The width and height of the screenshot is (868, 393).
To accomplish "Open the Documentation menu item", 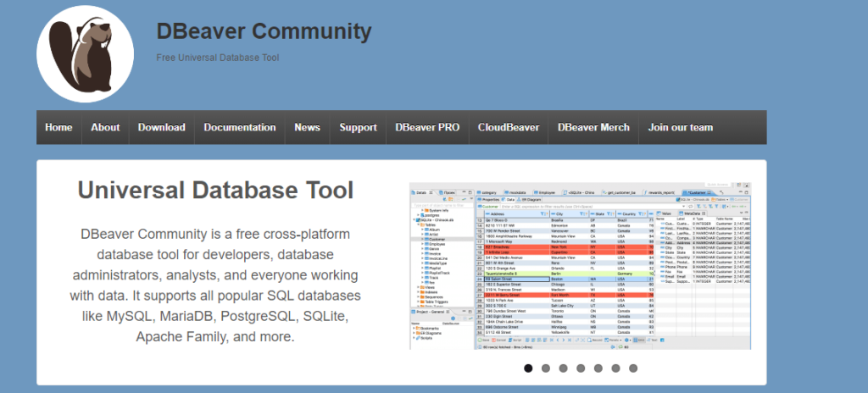I will (x=240, y=127).
